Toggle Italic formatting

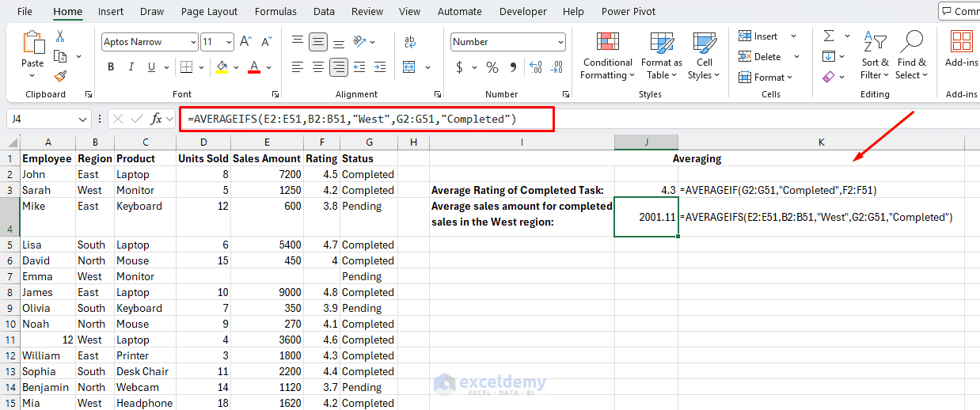(131, 67)
